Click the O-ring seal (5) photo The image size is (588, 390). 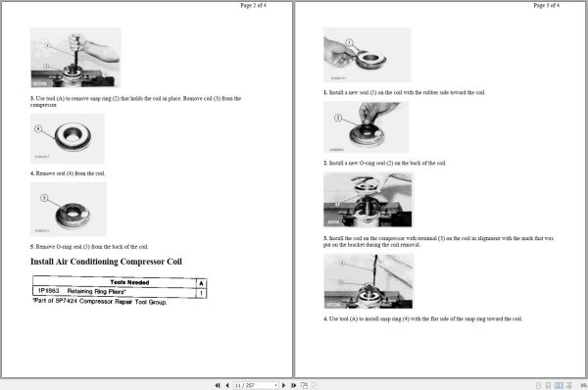click(69, 210)
